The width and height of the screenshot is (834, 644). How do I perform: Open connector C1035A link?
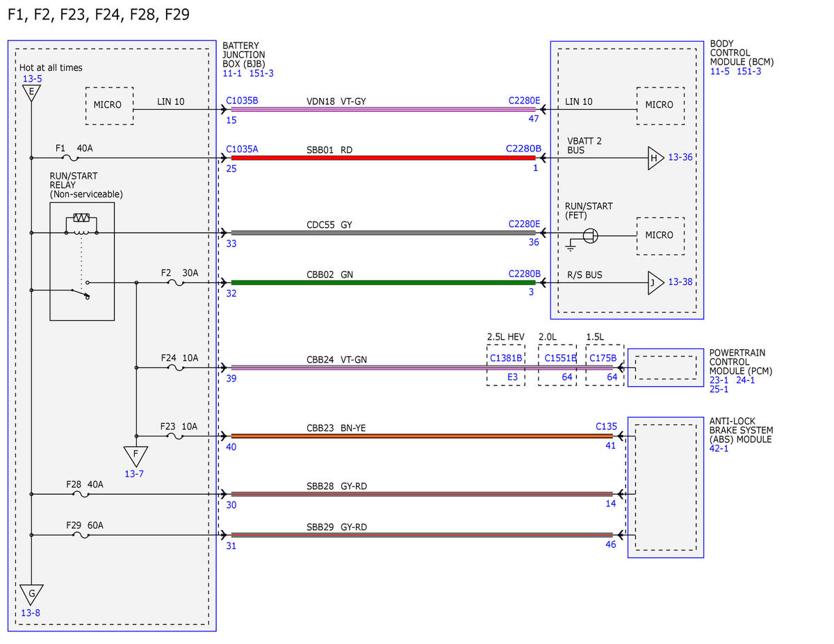point(242,149)
